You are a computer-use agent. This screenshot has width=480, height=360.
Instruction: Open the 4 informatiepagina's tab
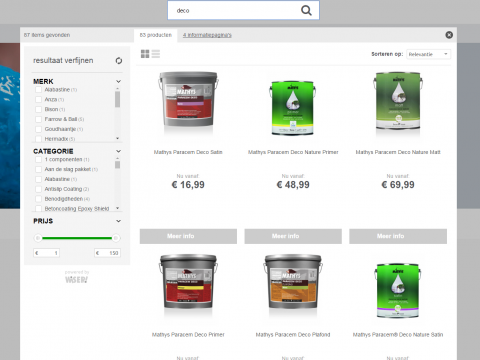[x=207, y=35]
